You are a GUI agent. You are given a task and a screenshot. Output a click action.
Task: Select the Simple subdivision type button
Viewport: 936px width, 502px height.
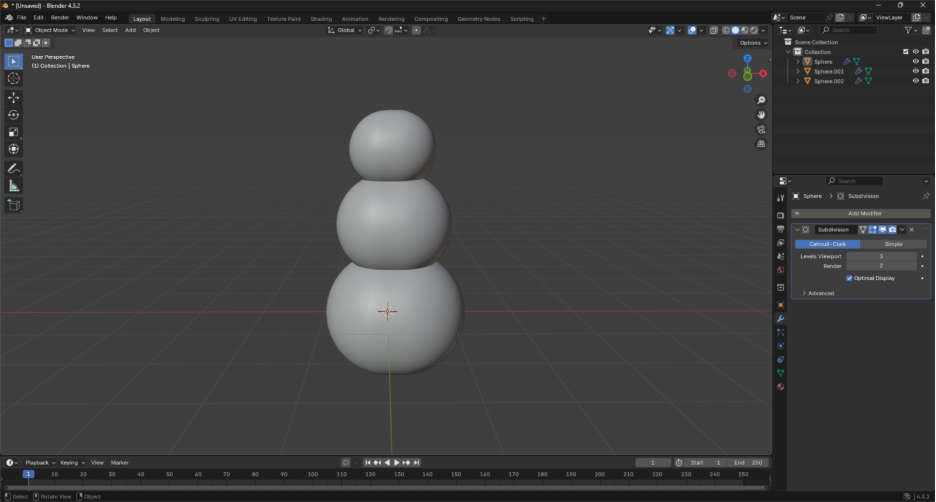pos(893,244)
